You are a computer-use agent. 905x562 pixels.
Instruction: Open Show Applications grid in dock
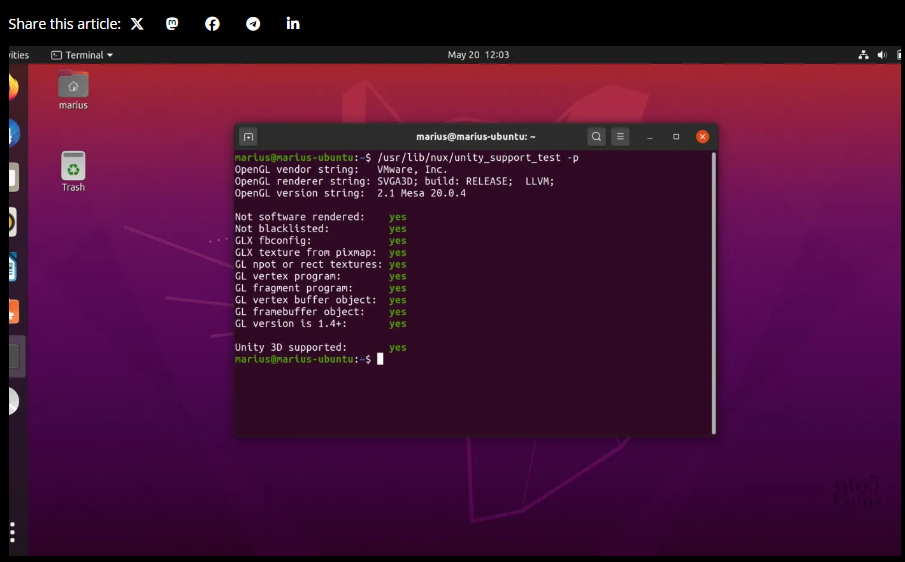coord(12,532)
